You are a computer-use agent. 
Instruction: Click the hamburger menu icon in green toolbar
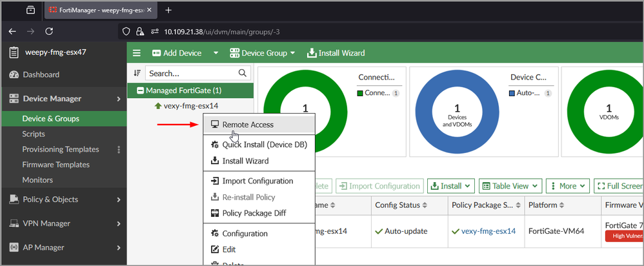[x=136, y=53]
